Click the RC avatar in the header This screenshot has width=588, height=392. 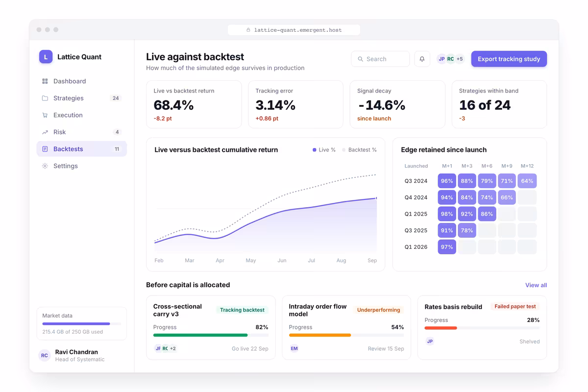click(450, 59)
